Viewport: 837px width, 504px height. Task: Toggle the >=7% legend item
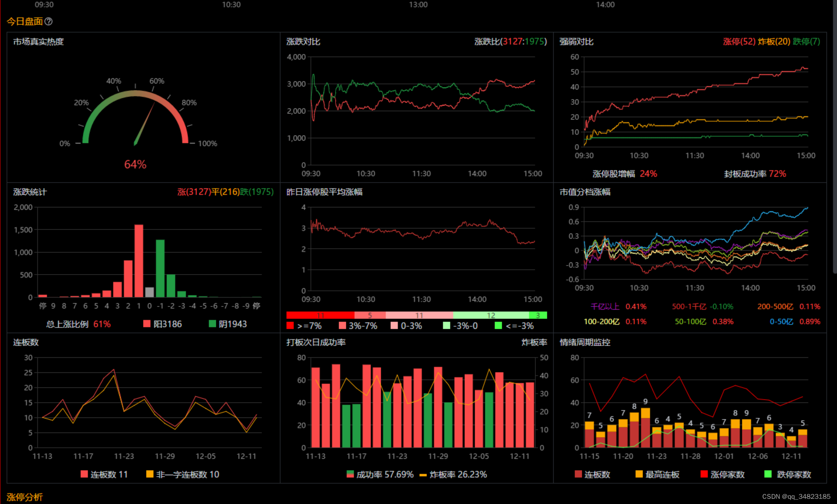coord(304,326)
